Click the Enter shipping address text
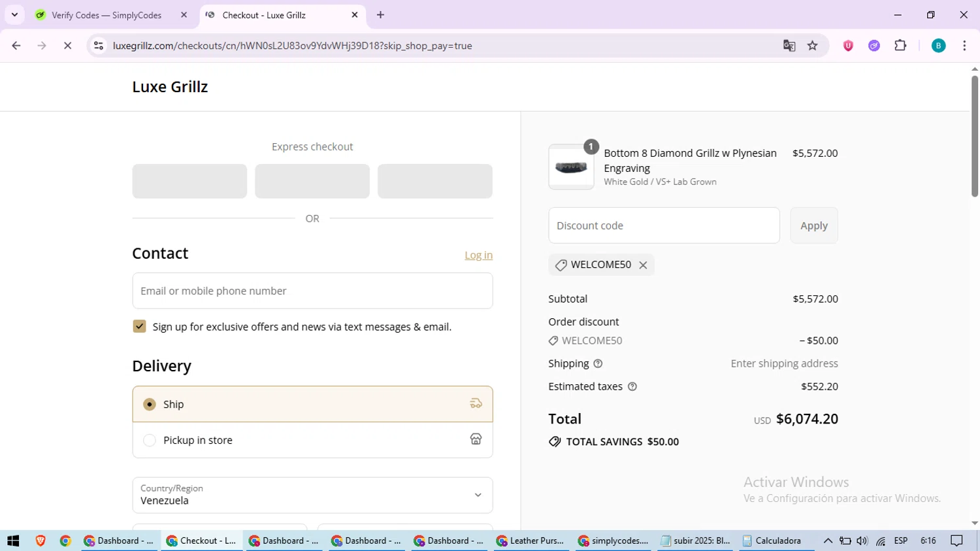 (x=784, y=363)
